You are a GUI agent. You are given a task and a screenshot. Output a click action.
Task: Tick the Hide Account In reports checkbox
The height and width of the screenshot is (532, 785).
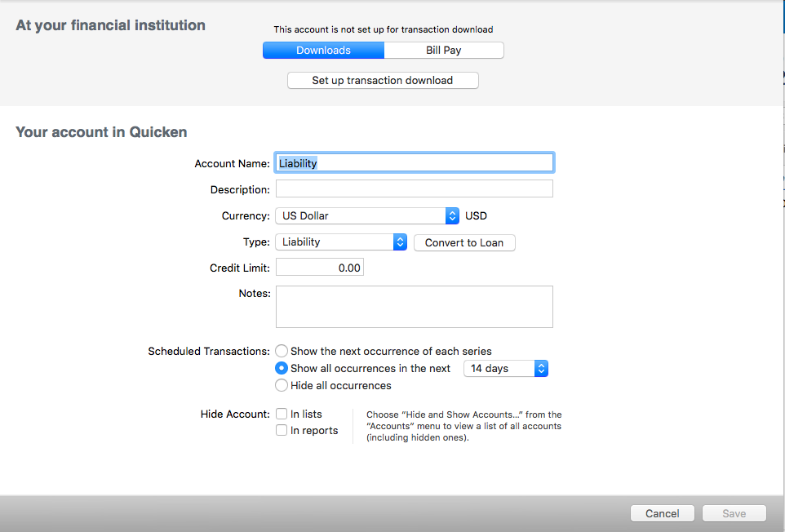[282, 431]
